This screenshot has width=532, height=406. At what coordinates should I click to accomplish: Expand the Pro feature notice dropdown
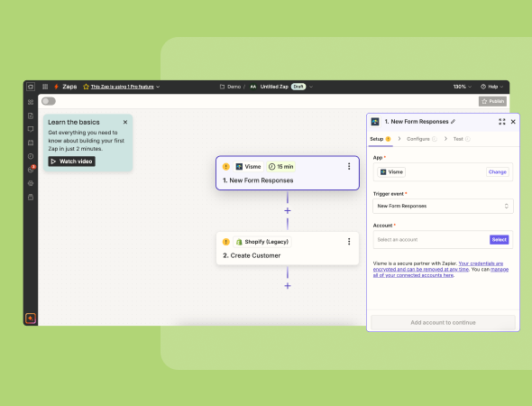point(158,87)
